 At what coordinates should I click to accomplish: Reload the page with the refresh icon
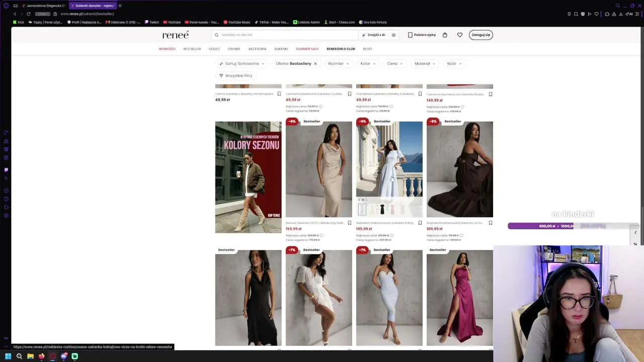(x=28, y=14)
